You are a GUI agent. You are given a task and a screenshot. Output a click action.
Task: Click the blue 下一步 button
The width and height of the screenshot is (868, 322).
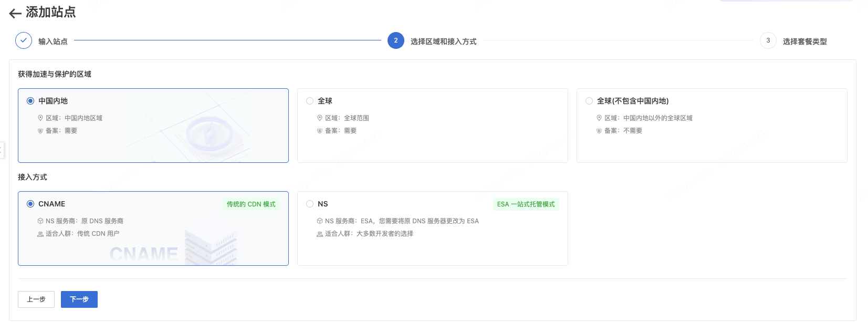pyautogui.click(x=79, y=299)
